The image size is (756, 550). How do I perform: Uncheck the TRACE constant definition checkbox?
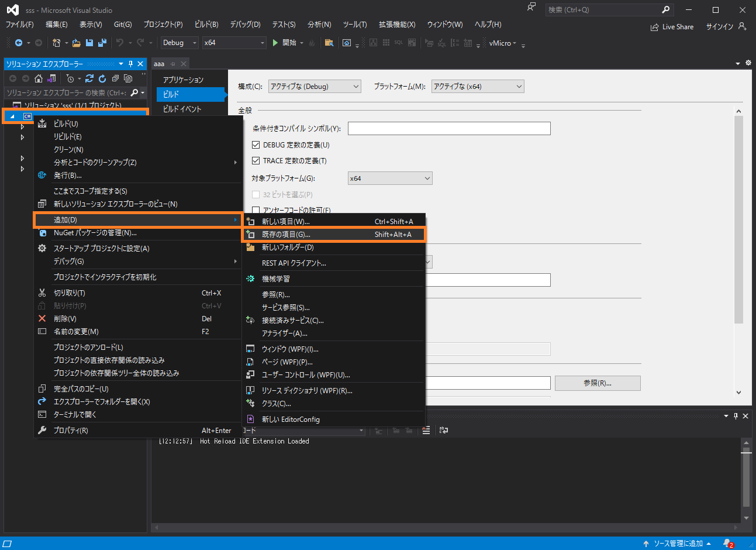(x=256, y=160)
